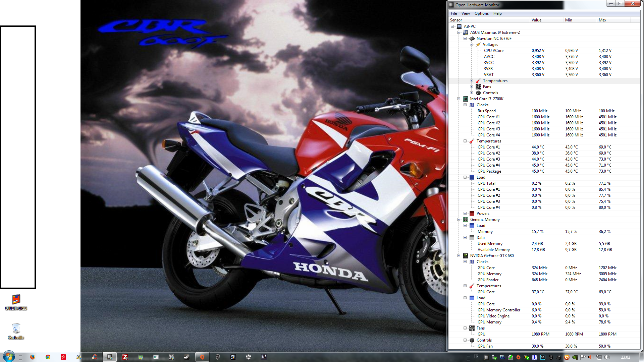Open the Corbeille recycle bin icon
Image resolution: width=644 pixels, height=362 pixels.
pos(16,329)
